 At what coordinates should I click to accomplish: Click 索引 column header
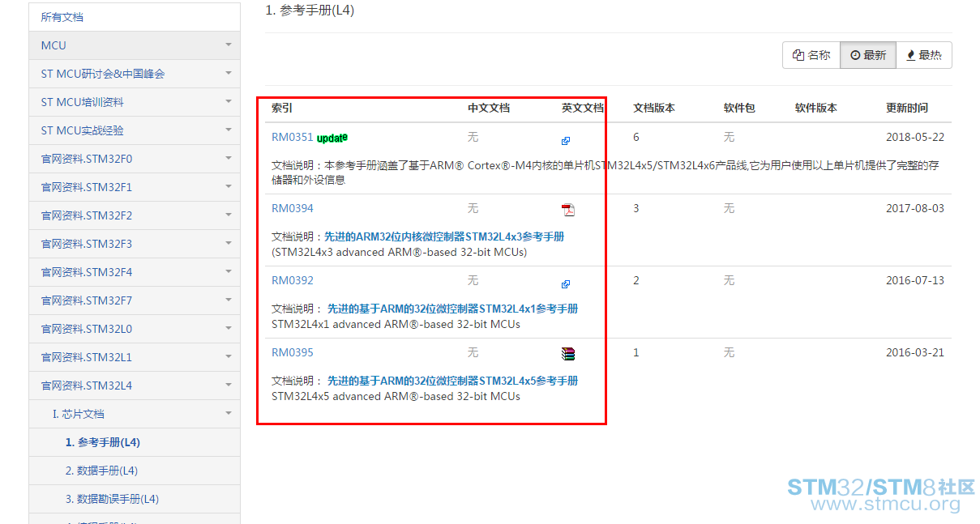click(282, 108)
